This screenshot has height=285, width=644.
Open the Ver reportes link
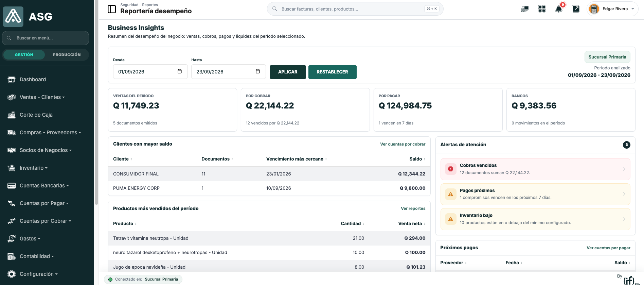pos(413,208)
